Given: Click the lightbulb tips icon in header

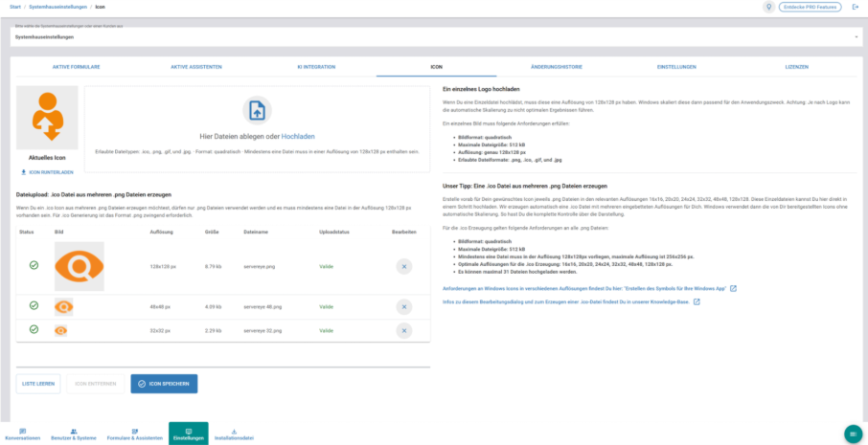Looking at the screenshot, I should [x=767, y=8].
